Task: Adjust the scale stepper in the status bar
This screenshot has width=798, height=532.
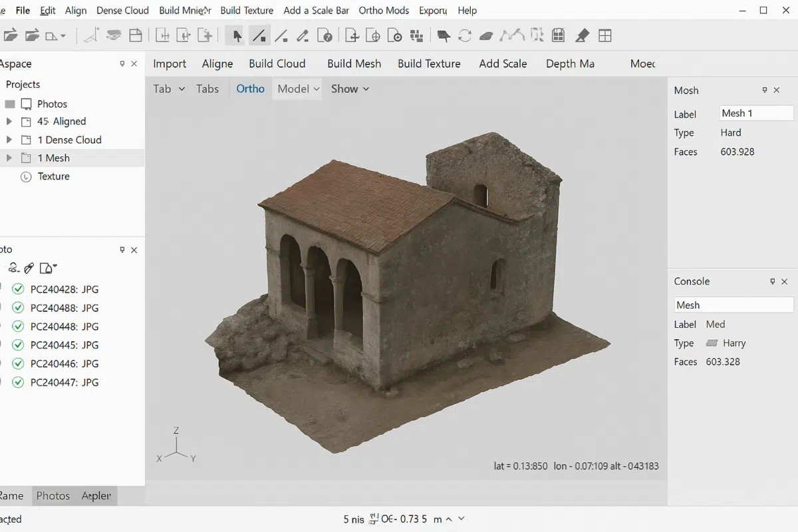Action: (x=451, y=519)
